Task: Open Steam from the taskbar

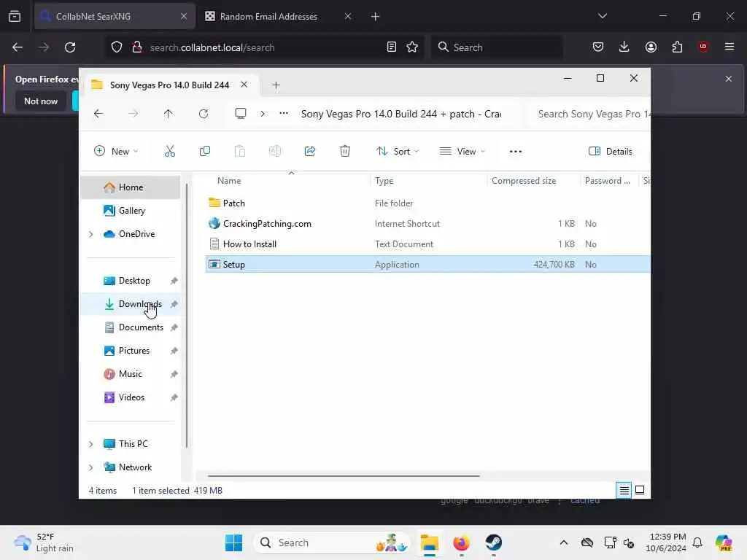Action: pos(494,542)
